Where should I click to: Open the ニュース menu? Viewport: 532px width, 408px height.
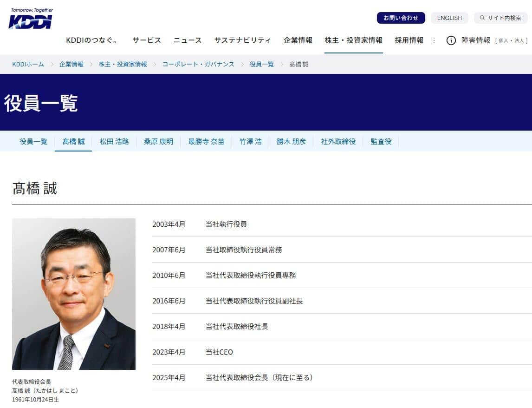pyautogui.click(x=187, y=40)
